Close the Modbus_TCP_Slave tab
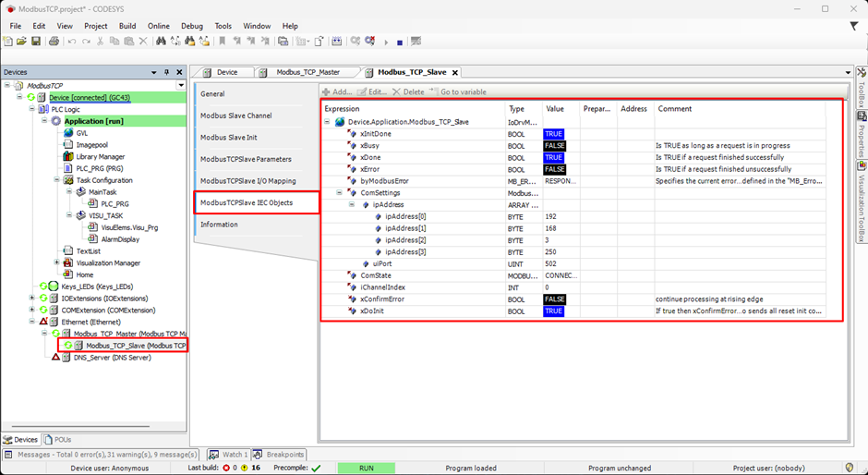Viewport: 868px width, 475px height. click(x=455, y=73)
